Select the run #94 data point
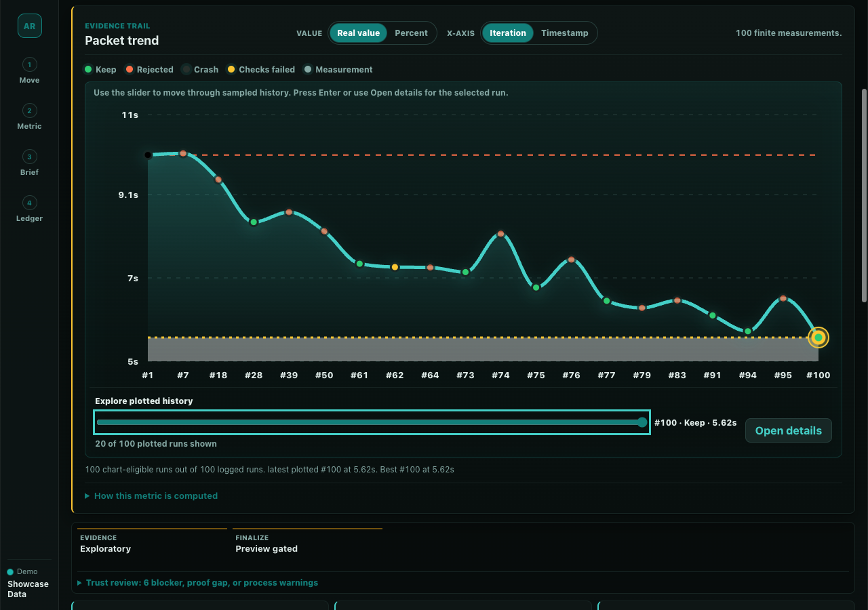This screenshot has width=868, height=610. click(x=748, y=331)
